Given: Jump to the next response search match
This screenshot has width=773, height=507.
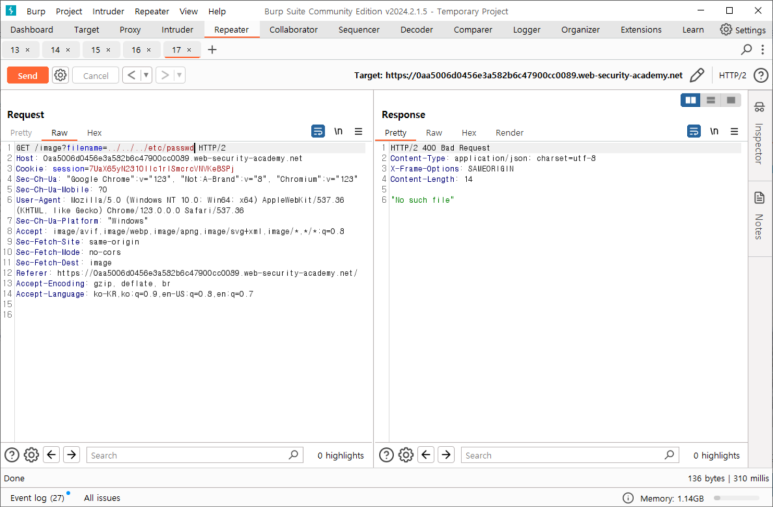Looking at the screenshot, I should pyautogui.click(x=446, y=455).
